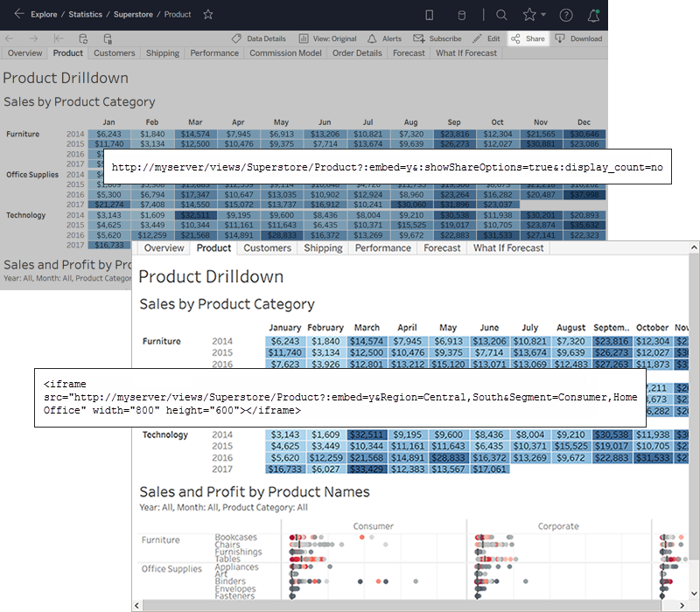This screenshot has height=612, width=700.
Task: Click the horizontal scrollbar's left arrow
Action: coord(137,605)
